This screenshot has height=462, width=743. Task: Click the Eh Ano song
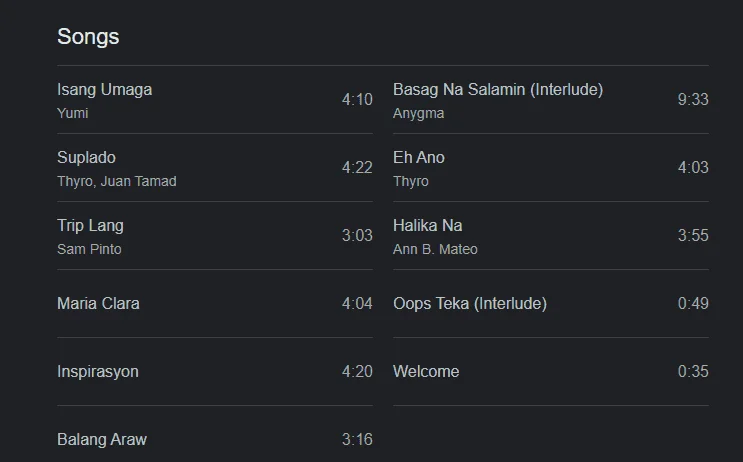click(x=551, y=168)
